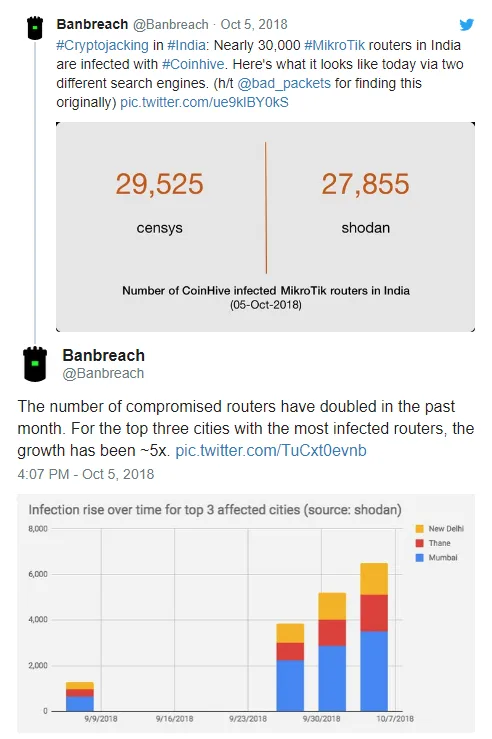Open the #India hashtag link
The height and width of the screenshot is (739, 492).
186,45
